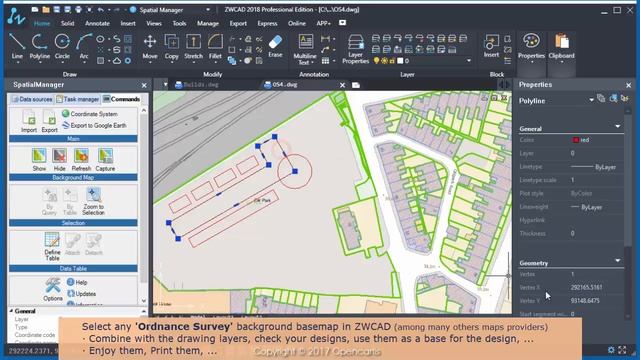The height and width of the screenshot is (360, 640).
Task: Open the Spatial Manager workspace dropdown
Action: (208, 10)
